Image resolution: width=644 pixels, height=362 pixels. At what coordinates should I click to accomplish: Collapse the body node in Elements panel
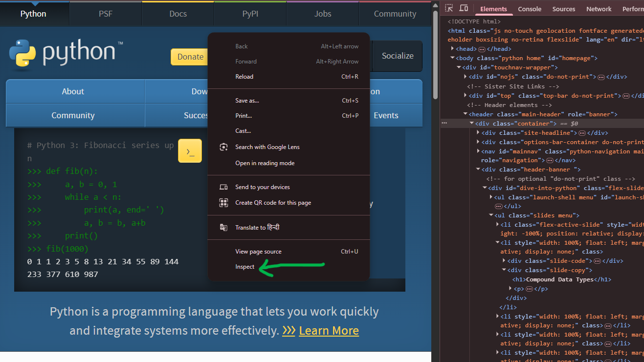tap(452, 58)
